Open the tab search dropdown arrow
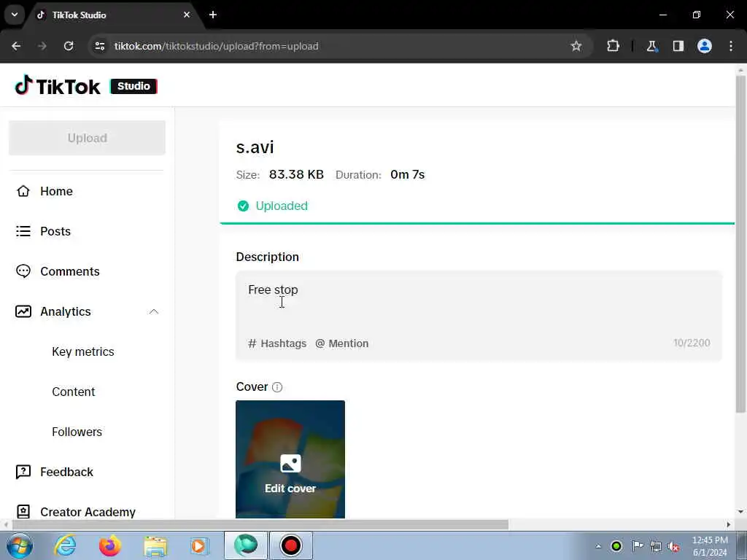This screenshot has width=747, height=560. coord(15,15)
